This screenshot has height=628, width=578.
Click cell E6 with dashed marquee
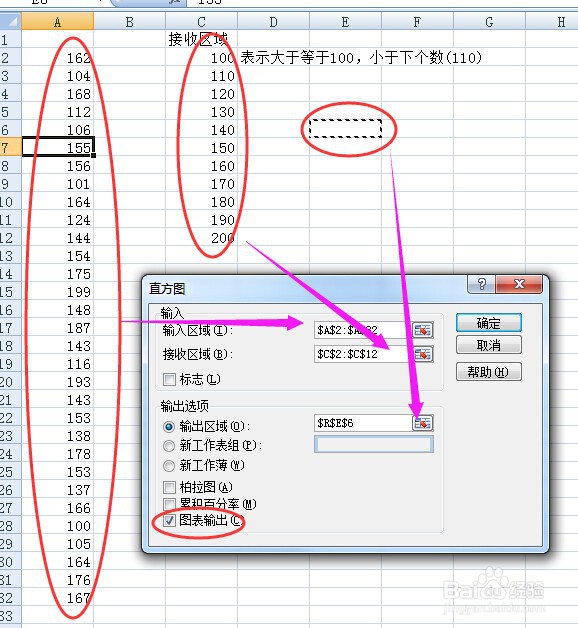pos(345,129)
